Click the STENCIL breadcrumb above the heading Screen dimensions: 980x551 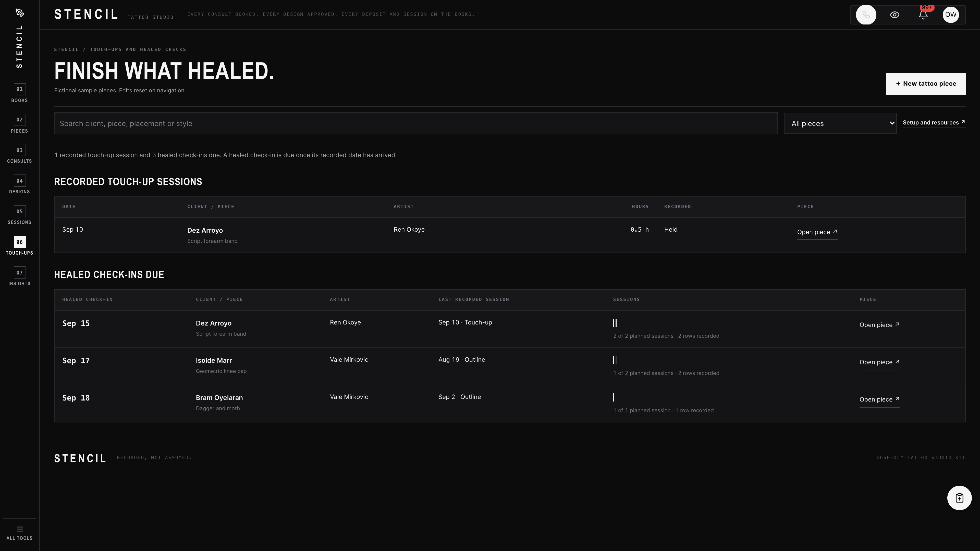[66, 49]
